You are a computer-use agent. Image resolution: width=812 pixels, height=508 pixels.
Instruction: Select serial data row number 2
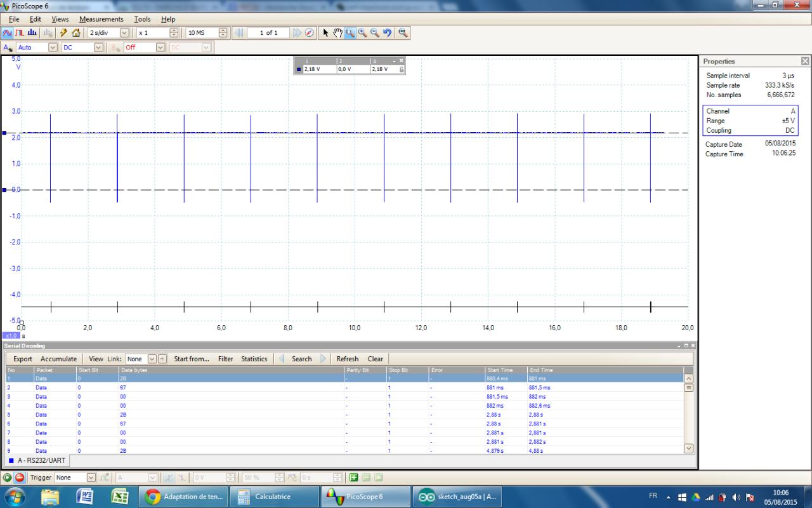point(344,387)
